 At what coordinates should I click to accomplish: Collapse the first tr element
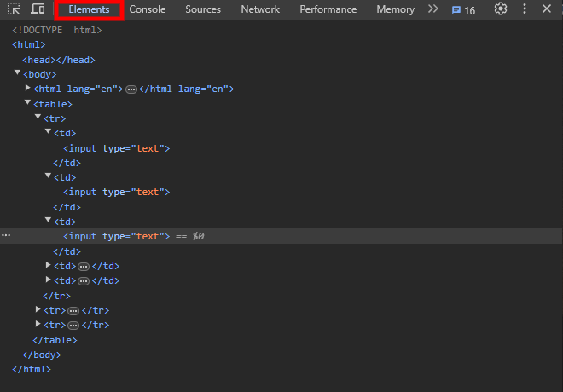[38, 117]
